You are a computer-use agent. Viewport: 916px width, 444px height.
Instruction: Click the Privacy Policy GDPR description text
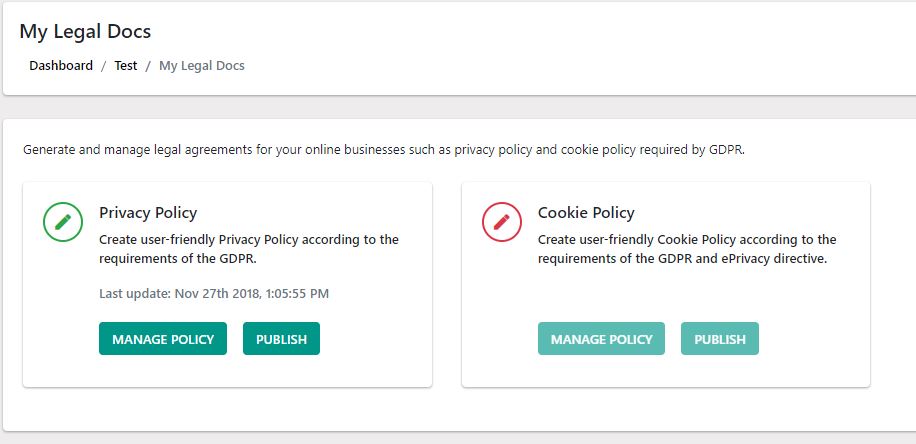(249, 249)
